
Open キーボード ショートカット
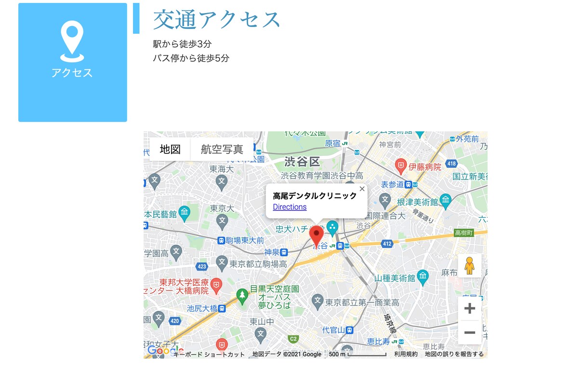[x=209, y=354]
